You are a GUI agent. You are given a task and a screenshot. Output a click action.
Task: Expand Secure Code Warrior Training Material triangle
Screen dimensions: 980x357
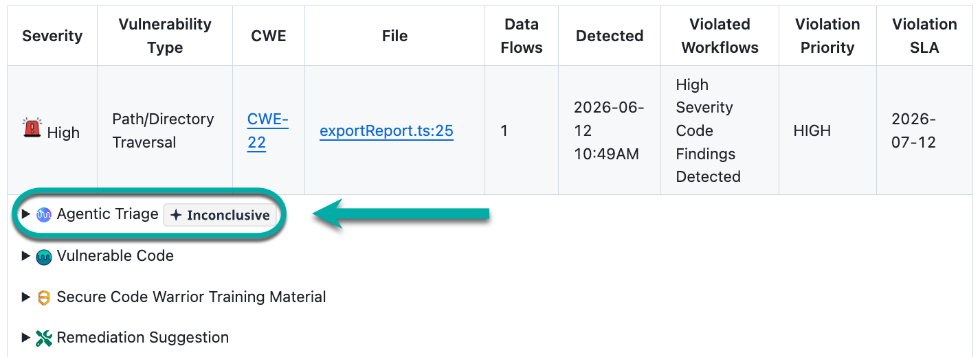26,297
